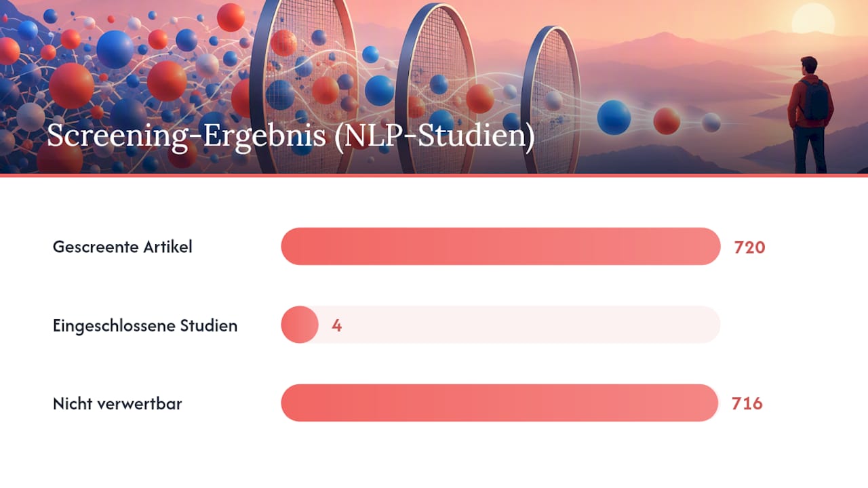The image size is (868, 488).
Task: Select the Gescreente Artikel label
Action: 123,247
